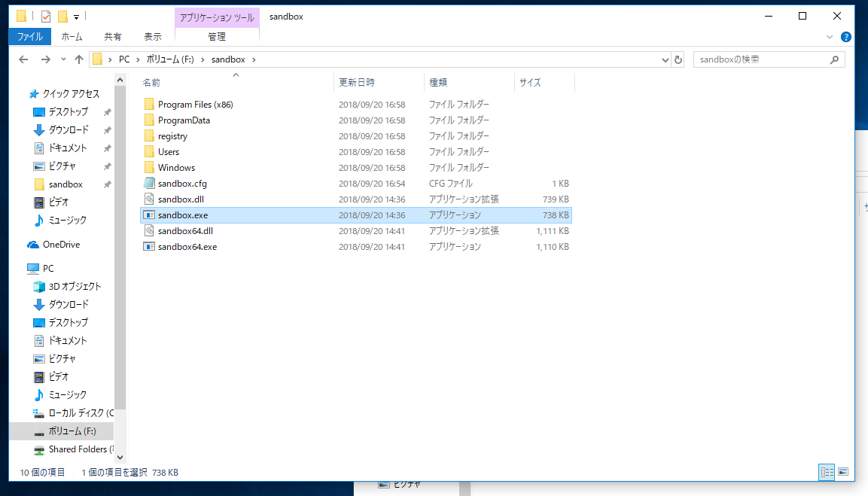Image resolution: width=868 pixels, height=496 pixels.
Task: Open the ファイル menu tab
Action: [x=30, y=37]
